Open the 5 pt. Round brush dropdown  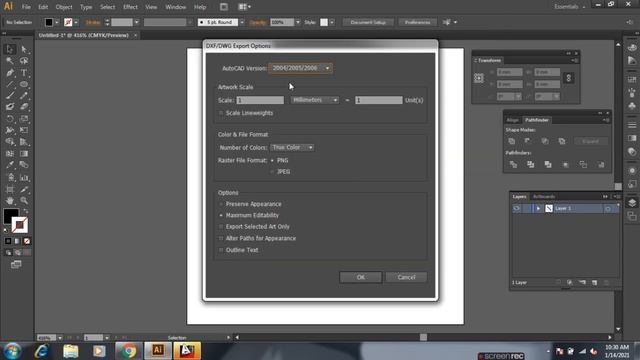point(242,22)
